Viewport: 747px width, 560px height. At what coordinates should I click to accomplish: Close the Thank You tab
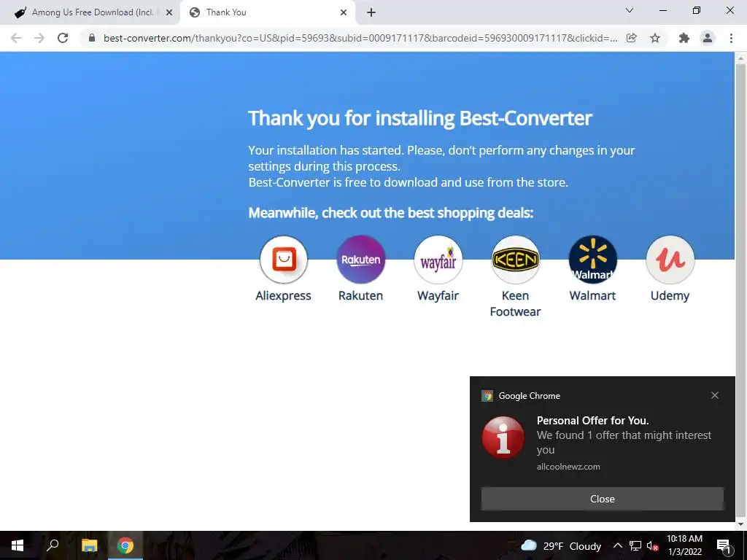point(344,13)
